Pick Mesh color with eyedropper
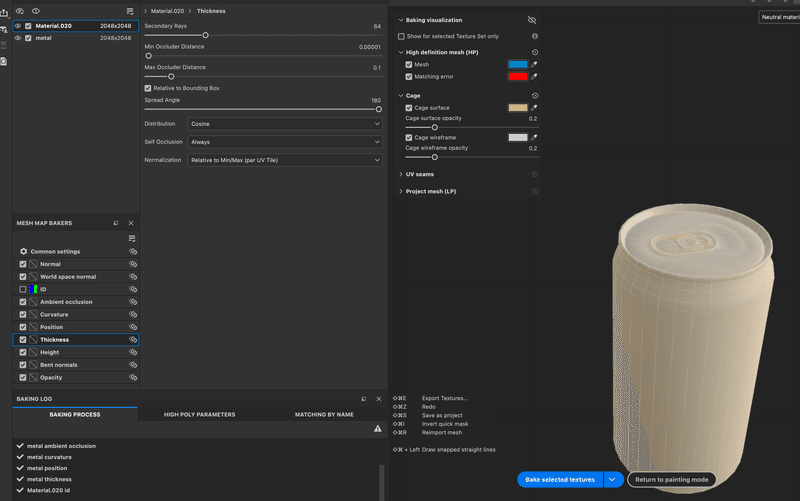This screenshot has width=800, height=501. click(x=534, y=64)
